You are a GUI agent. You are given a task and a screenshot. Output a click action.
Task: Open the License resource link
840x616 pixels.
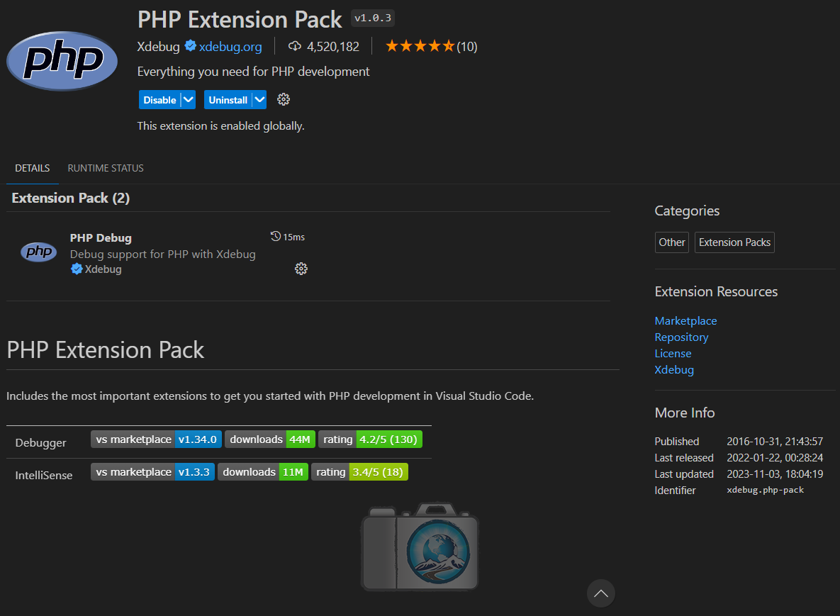(673, 354)
